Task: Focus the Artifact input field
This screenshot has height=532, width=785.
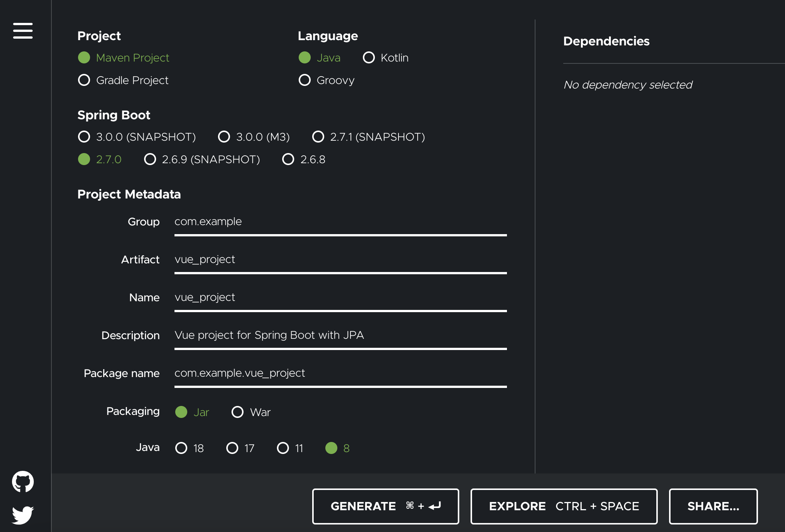Action: pyautogui.click(x=341, y=260)
